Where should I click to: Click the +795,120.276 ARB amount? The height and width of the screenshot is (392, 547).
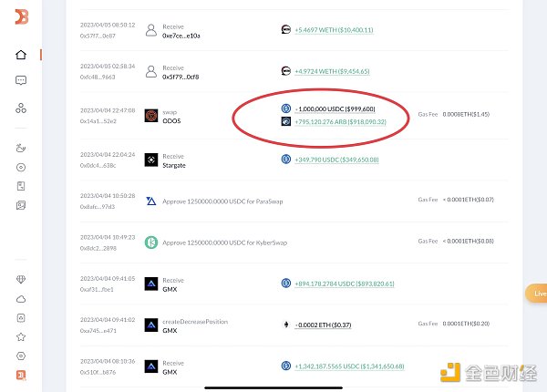pyautogui.click(x=340, y=121)
